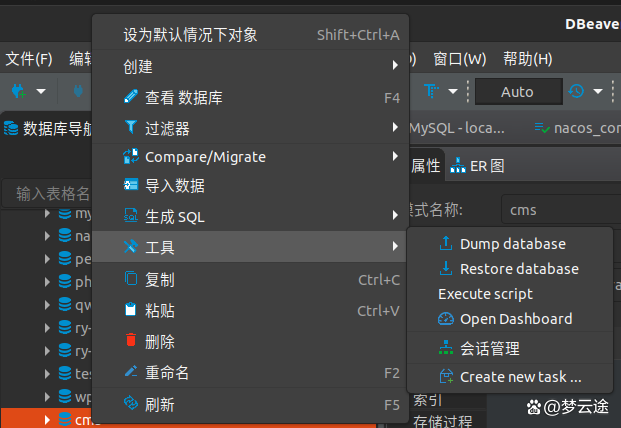Select Open Dashboard in submenu
This screenshot has height=428, width=621.
pos(510,319)
